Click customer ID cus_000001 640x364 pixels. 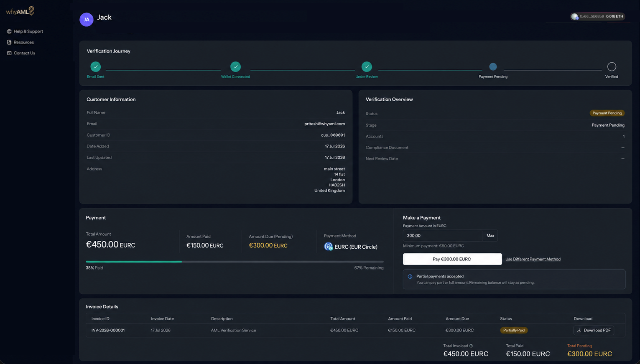[x=333, y=135]
